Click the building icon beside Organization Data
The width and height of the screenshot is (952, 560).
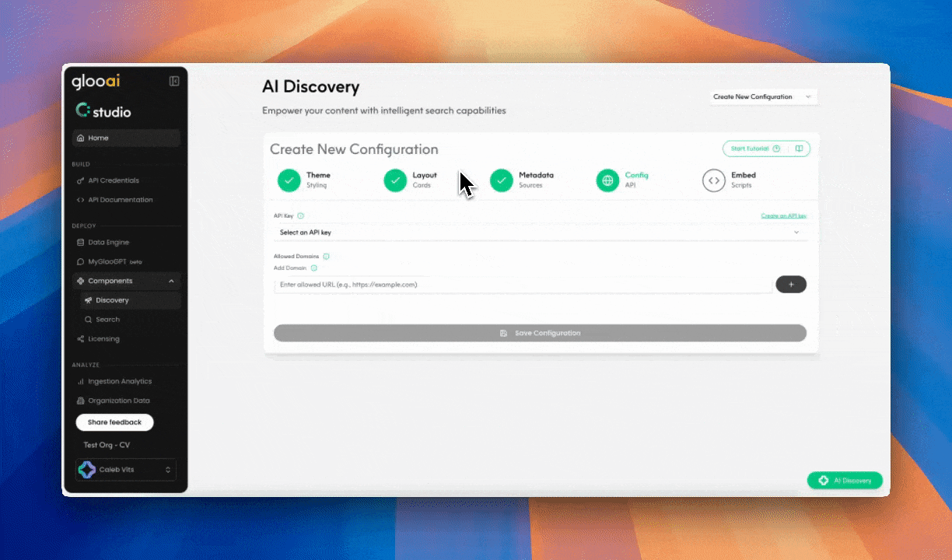coord(80,401)
